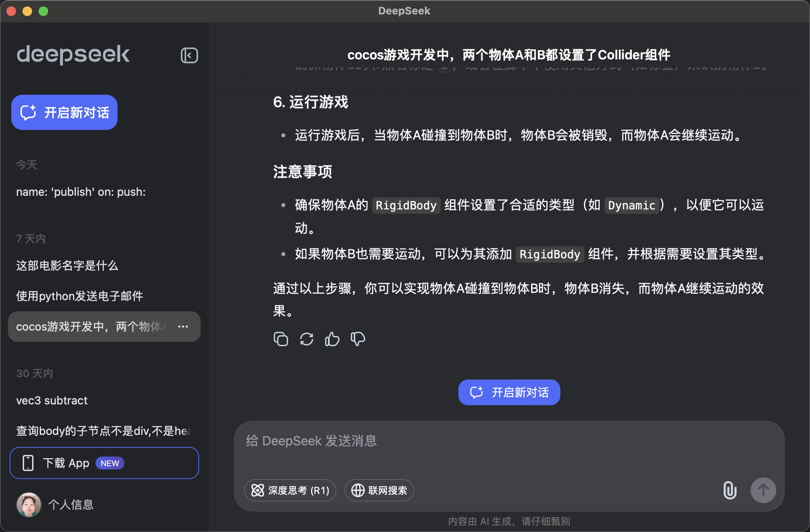Copy the AI response with the copy icon
The image size is (810, 532).
[281, 339]
